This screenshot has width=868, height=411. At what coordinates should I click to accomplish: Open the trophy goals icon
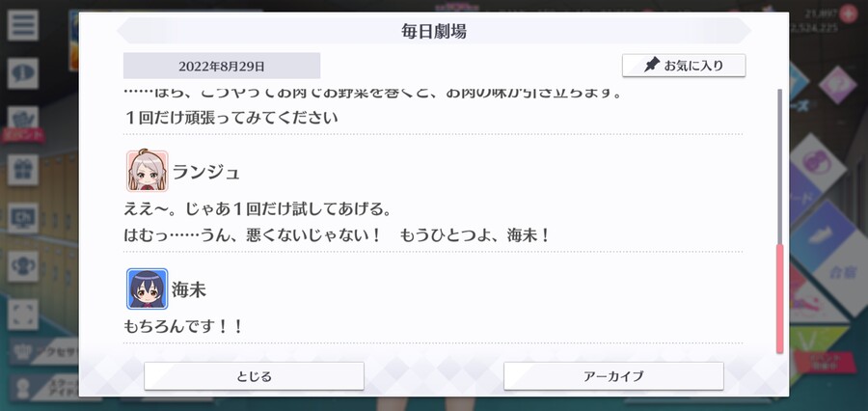23,266
